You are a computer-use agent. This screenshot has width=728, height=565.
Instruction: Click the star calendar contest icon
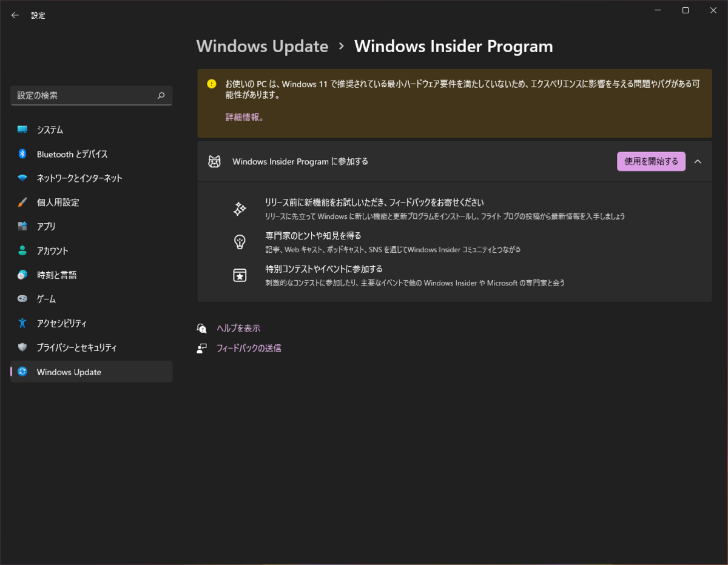tap(240, 275)
